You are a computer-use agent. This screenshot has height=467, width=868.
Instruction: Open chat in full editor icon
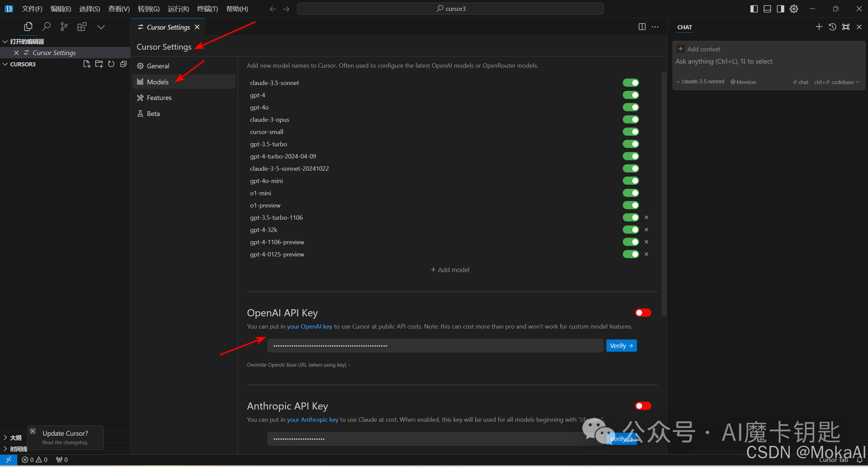tap(846, 27)
